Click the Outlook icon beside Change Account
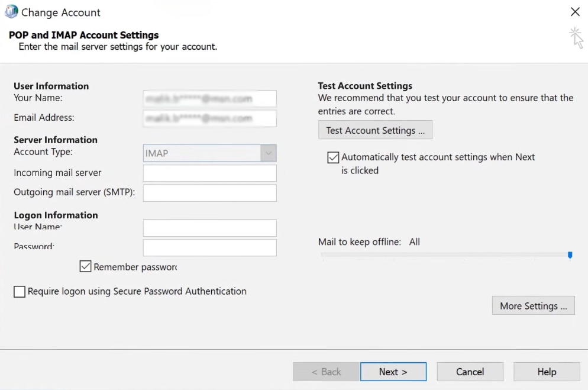The image size is (588, 390). tap(11, 12)
